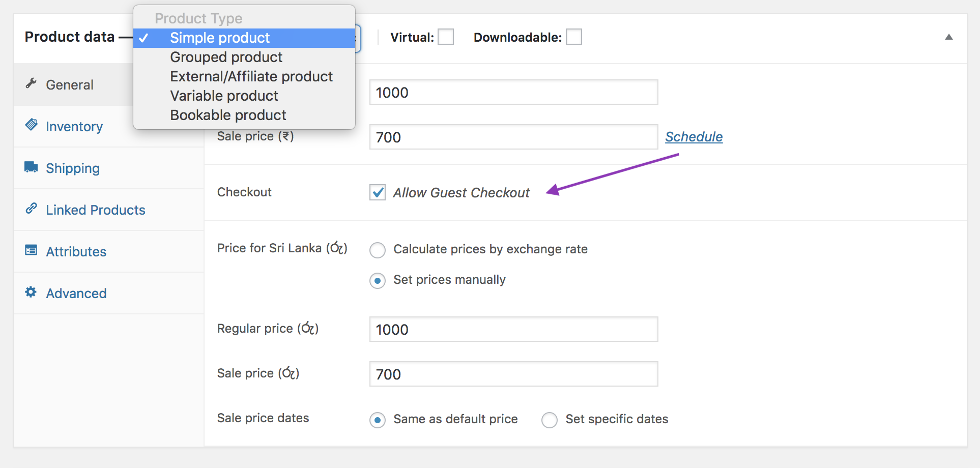
Task: Click the Sale price dates label
Action: pos(263,418)
